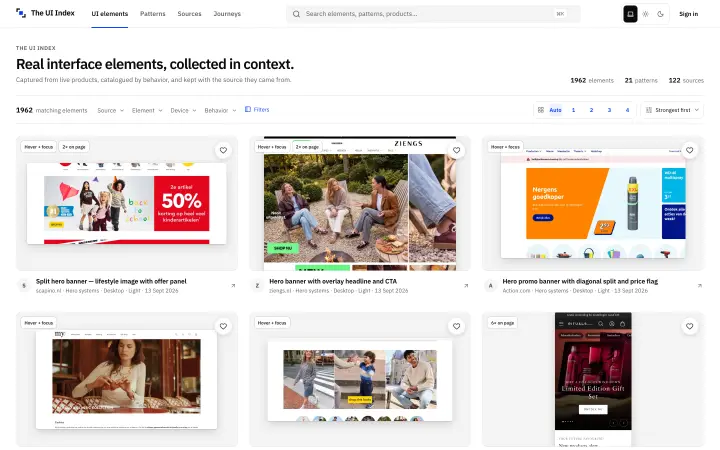This screenshot has height=450, width=720.
Task: Click 'Hover + focus' tag on café woman card
Action: [x=39, y=323]
